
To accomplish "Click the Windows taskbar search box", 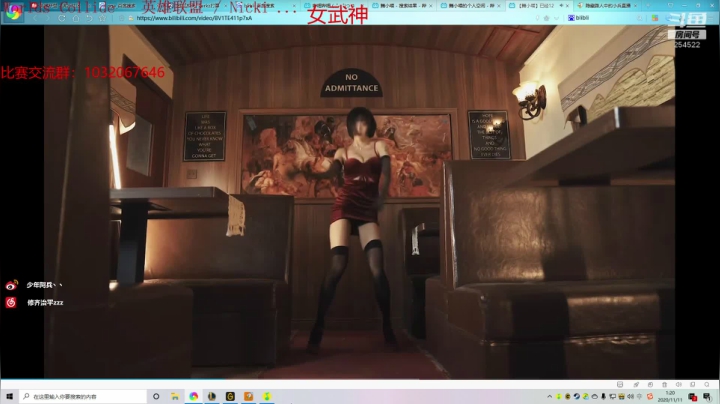I will coord(83,396).
